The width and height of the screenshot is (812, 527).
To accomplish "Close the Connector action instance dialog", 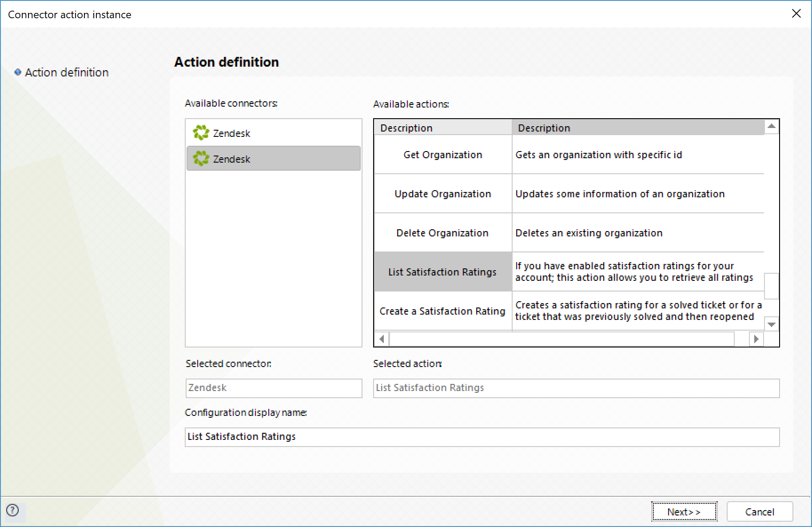I will pos(796,14).
